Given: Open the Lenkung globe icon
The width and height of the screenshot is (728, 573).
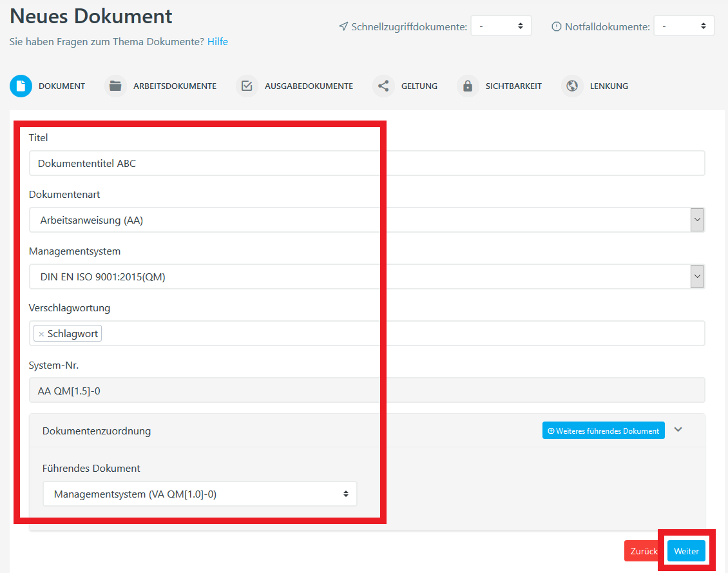Looking at the screenshot, I should click(x=571, y=85).
